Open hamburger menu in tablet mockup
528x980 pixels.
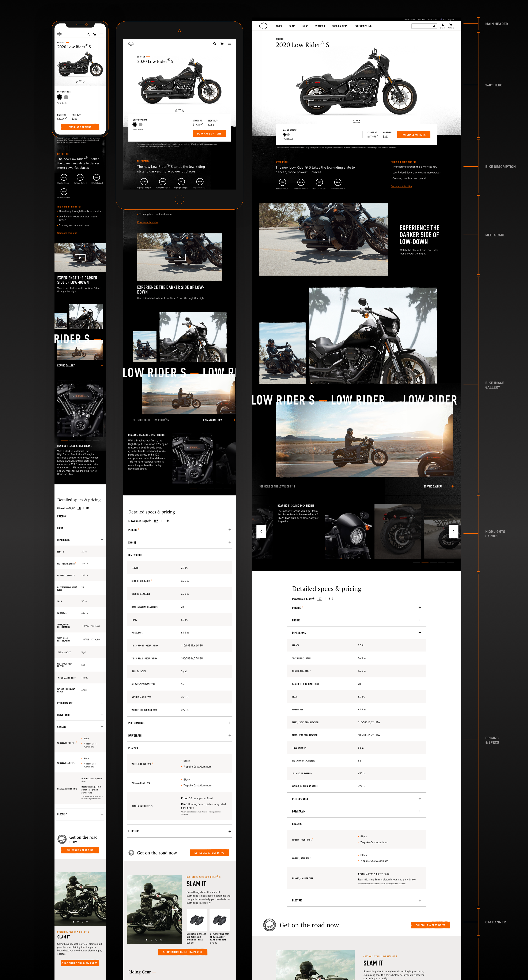[x=229, y=44]
